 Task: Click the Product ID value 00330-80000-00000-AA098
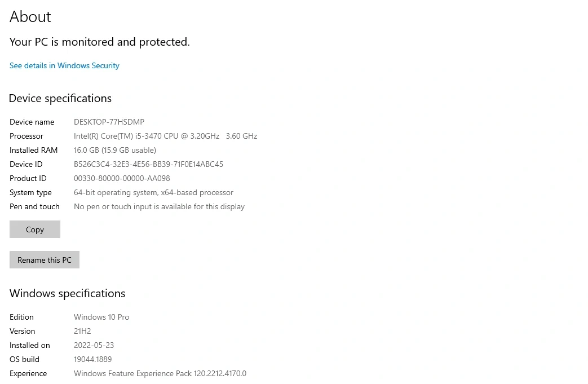122,178
